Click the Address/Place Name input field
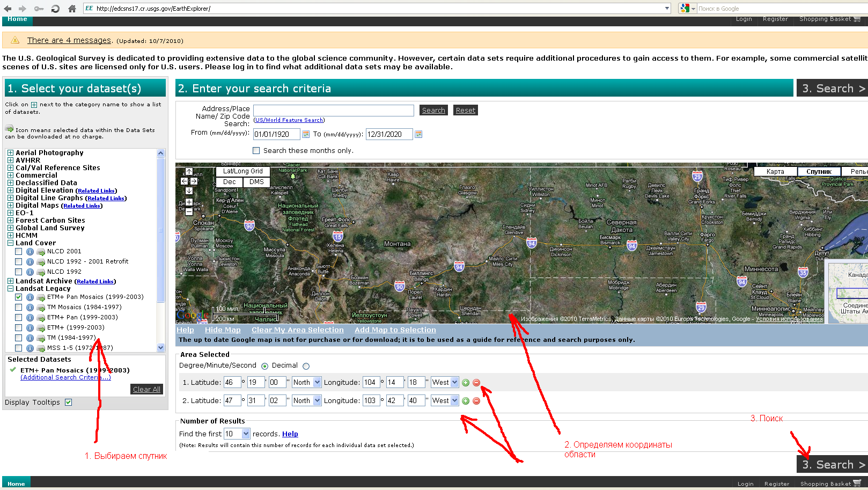The width and height of the screenshot is (868, 490). point(334,111)
